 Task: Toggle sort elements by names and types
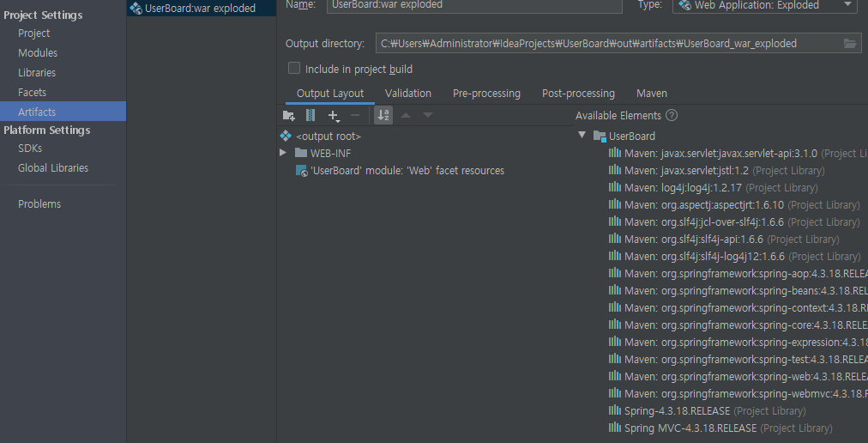click(383, 115)
